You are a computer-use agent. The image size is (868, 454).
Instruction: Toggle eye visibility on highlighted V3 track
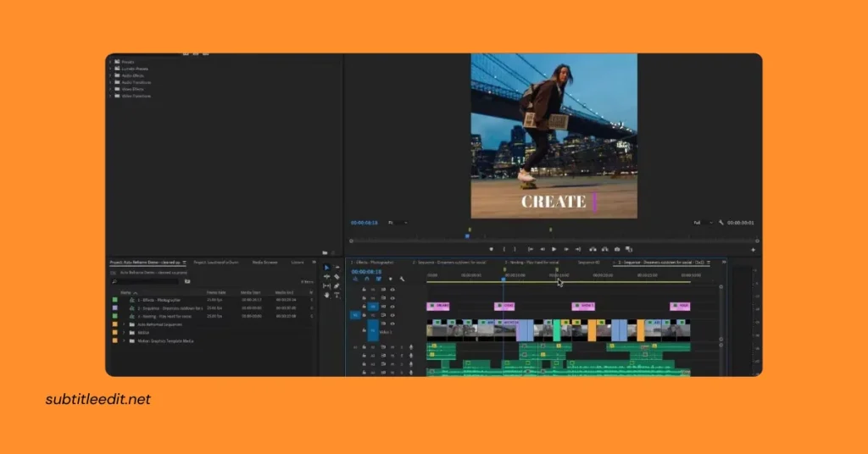click(392, 307)
